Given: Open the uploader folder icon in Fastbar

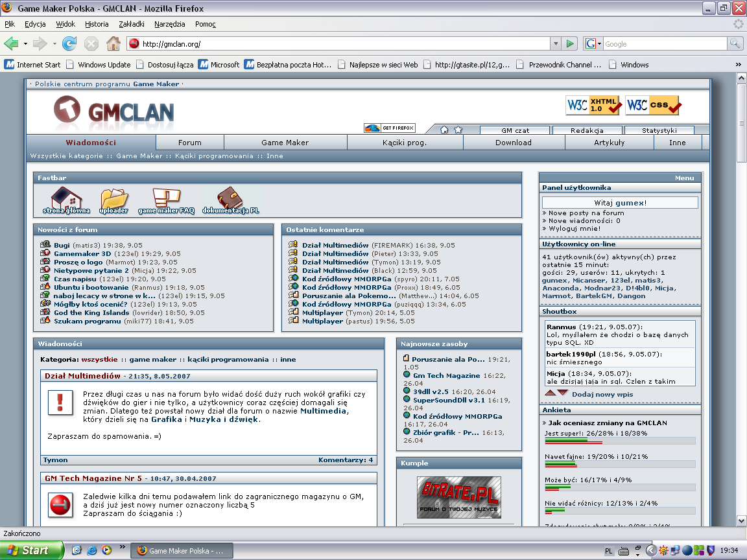Looking at the screenshot, I should tap(114, 199).
